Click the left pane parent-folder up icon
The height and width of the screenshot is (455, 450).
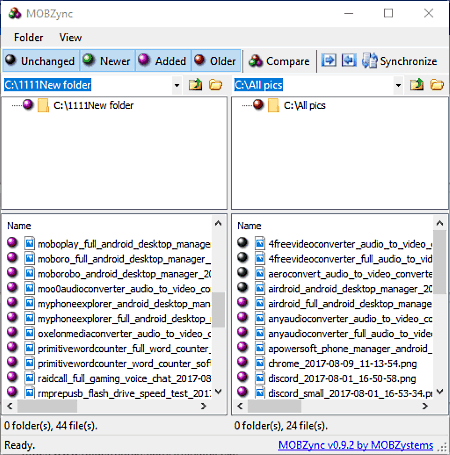pyautogui.click(x=195, y=85)
